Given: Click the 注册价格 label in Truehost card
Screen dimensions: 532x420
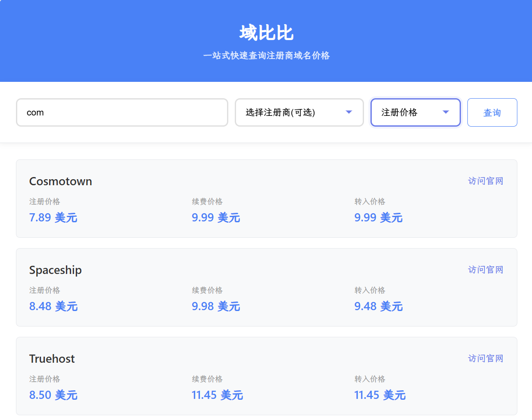Looking at the screenshot, I should [x=45, y=379].
